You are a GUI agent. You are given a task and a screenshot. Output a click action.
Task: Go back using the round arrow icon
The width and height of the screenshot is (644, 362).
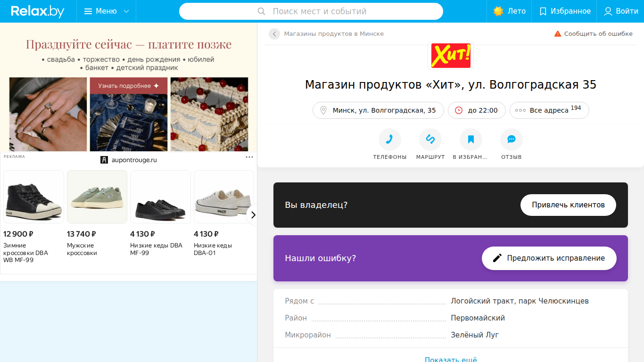pos(274,34)
